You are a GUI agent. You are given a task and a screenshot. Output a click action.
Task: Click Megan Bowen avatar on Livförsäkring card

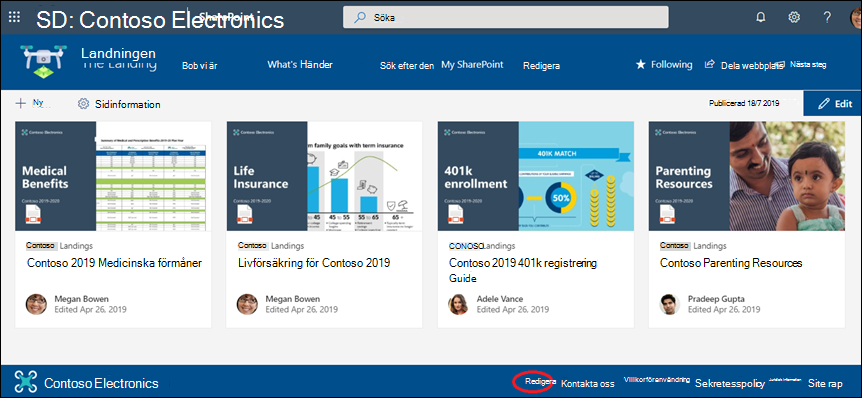coord(247,304)
